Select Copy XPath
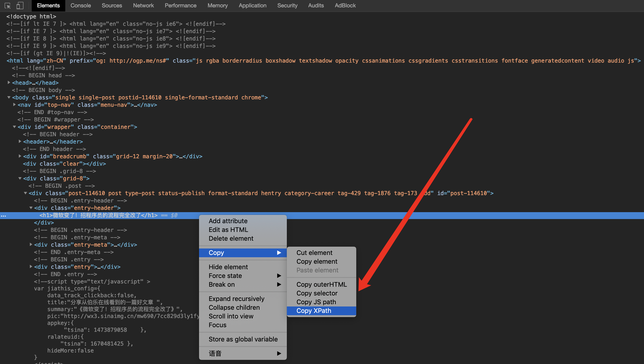This screenshot has width=644, height=364. 322,311
